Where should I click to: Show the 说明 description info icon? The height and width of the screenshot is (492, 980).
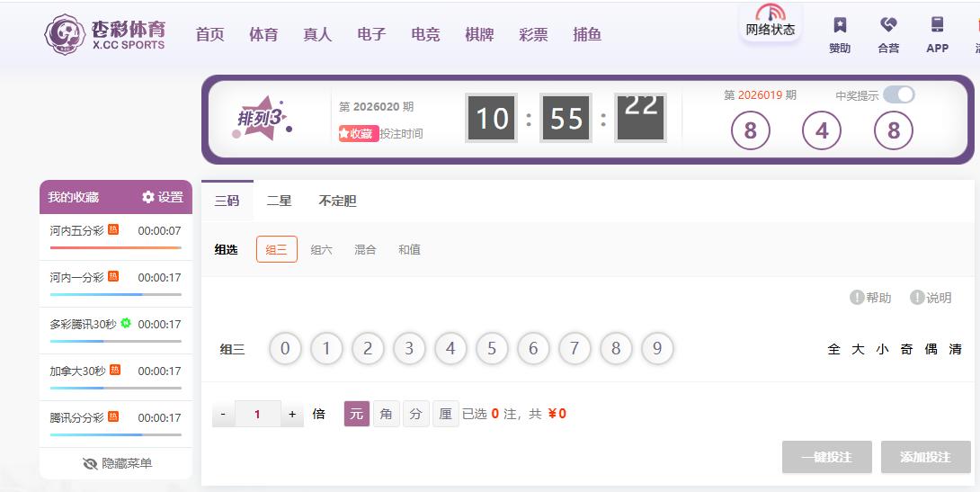click(917, 298)
